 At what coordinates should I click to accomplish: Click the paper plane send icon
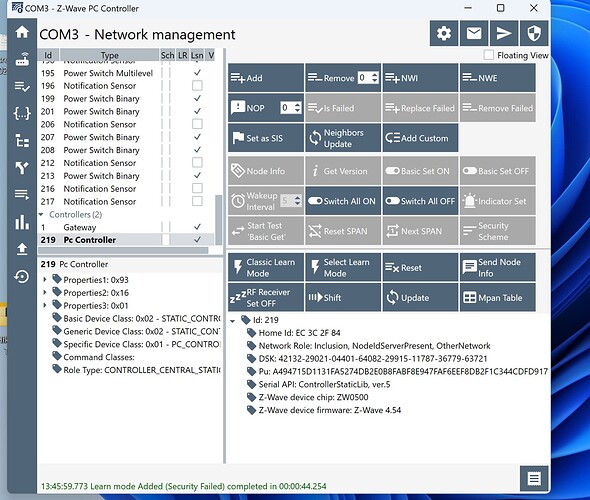point(504,33)
